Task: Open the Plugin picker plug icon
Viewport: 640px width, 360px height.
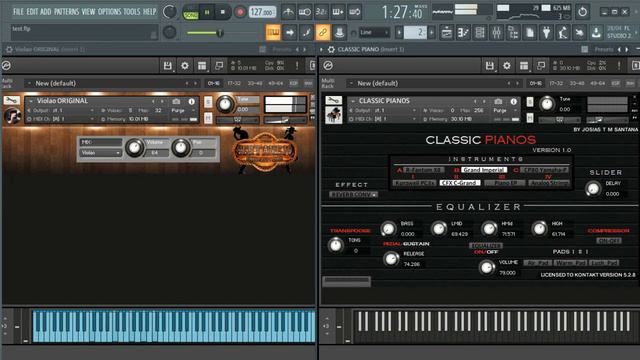Action: 546,32
